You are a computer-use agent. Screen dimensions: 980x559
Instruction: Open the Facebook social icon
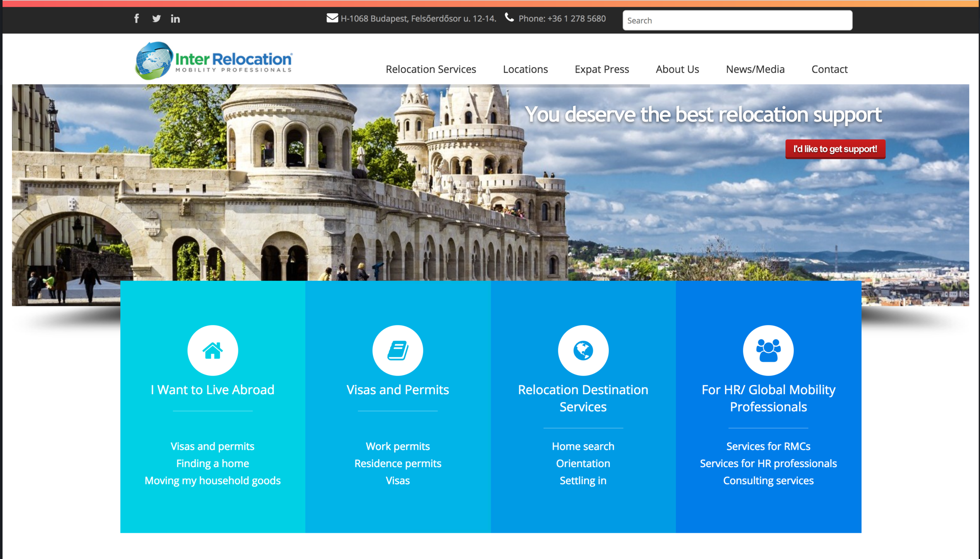(137, 19)
